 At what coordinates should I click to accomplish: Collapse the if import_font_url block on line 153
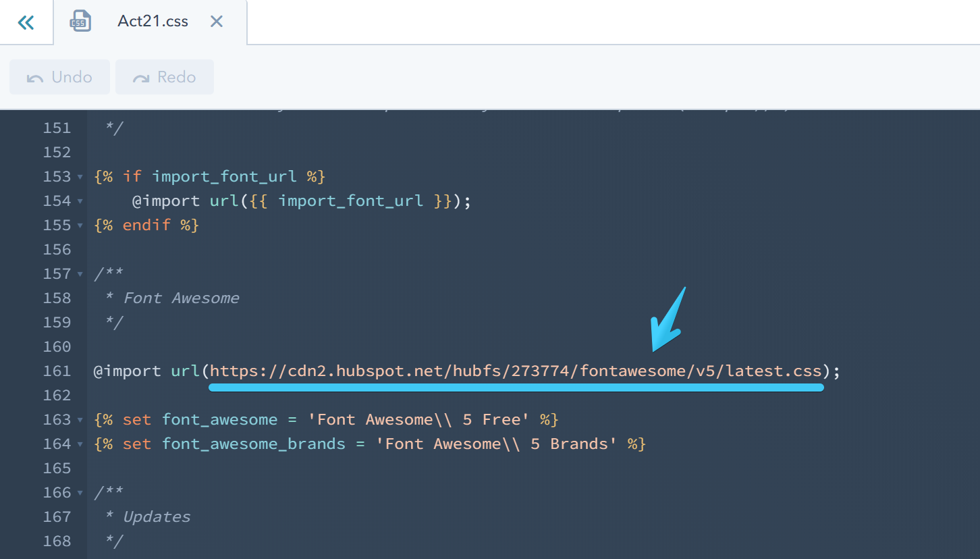tap(80, 176)
